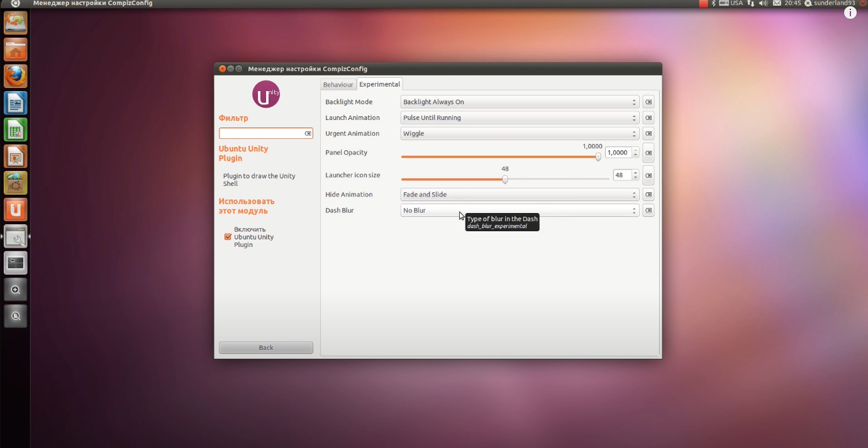Screen dimensions: 868x448
Task: Click the 'Ubuntu Unity Plugin' heading
Action: pyautogui.click(x=243, y=153)
